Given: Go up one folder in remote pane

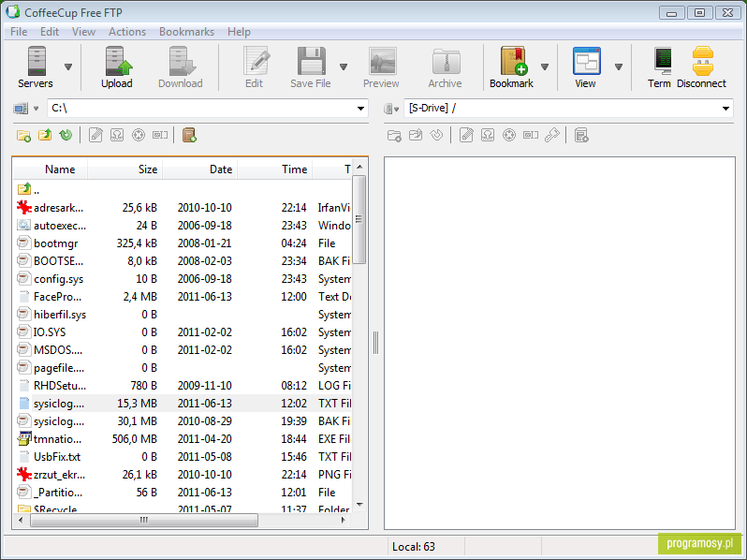Looking at the screenshot, I should tap(416, 136).
